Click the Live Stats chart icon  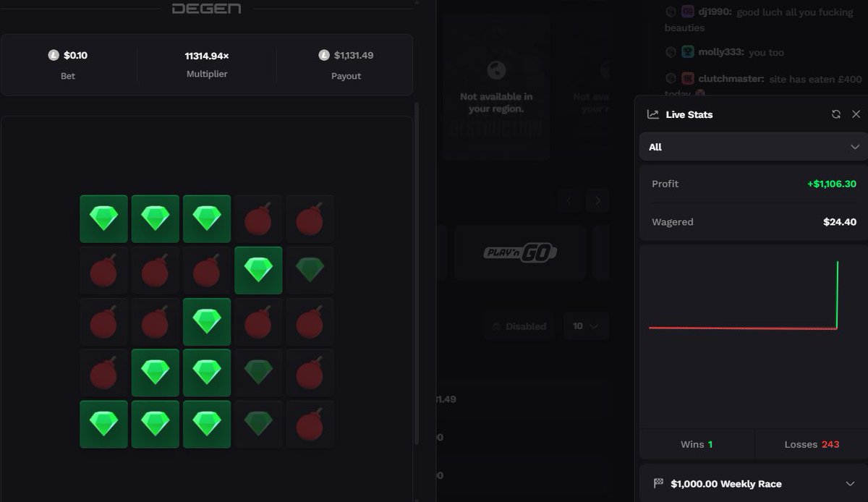(652, 114)
